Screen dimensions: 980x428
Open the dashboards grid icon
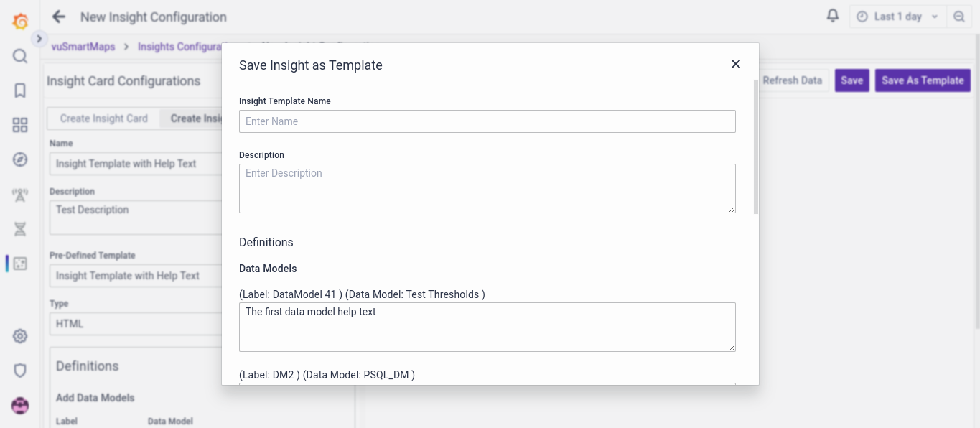pos(19,124)
